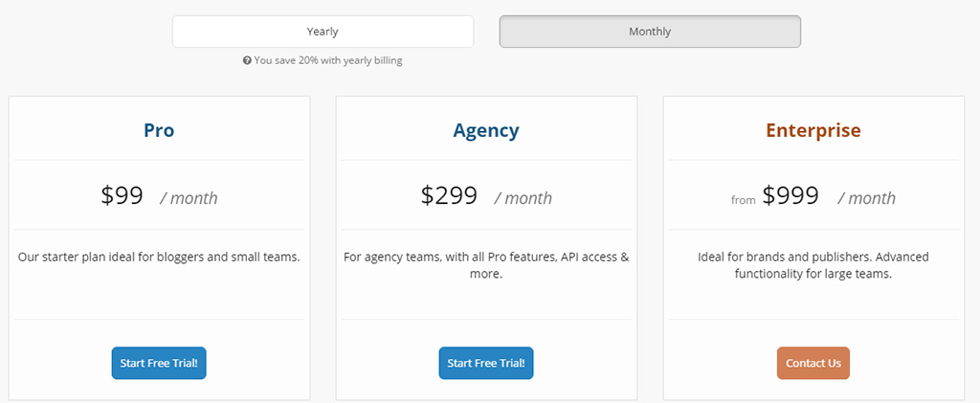Click the $99 price
The width and height of the screenshot is (980, 403).
(x=122, y=195)
